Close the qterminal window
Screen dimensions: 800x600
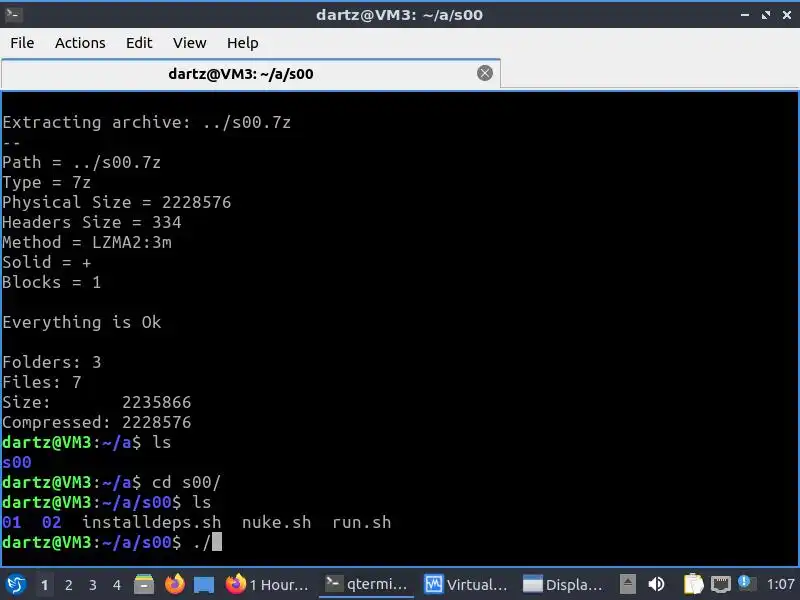[787, 15]
